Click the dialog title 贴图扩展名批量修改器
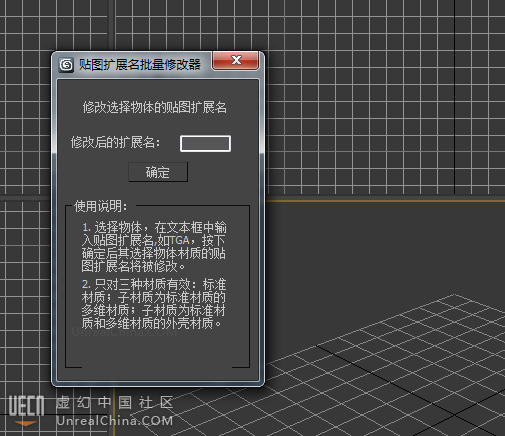The width and height of the screenshot is (505, 436). [x=140, y=65]
